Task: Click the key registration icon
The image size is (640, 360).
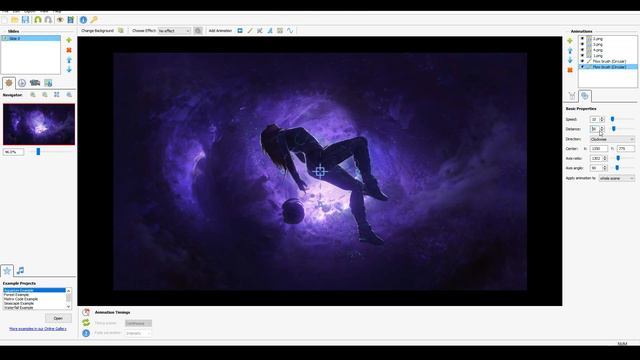Action: [x=94, y=20]
